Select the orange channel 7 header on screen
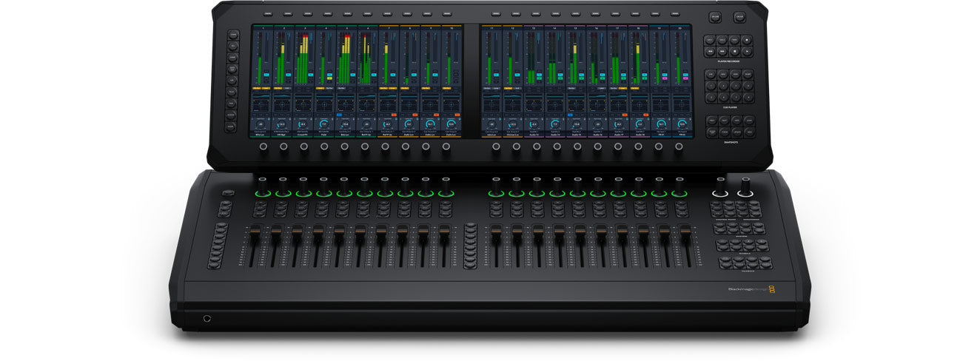Viewport: 980px width, 361px height. (x=389, y=28)
